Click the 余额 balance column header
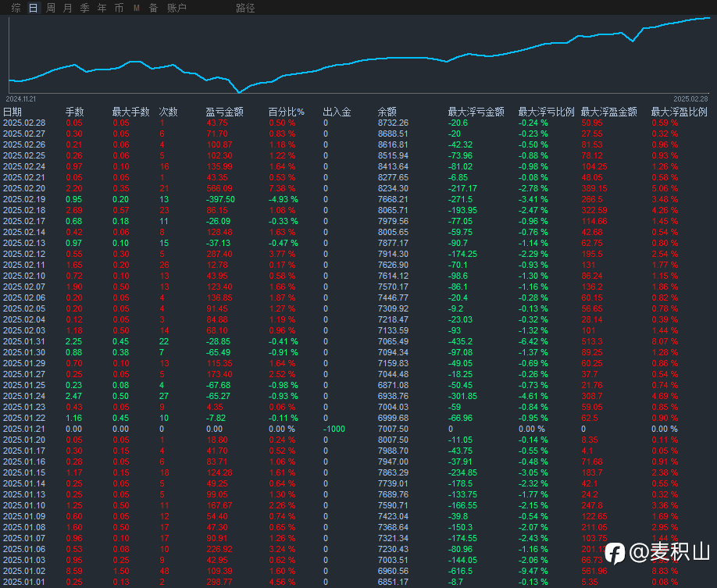This screenshot has height=588, width=717. 387,112
